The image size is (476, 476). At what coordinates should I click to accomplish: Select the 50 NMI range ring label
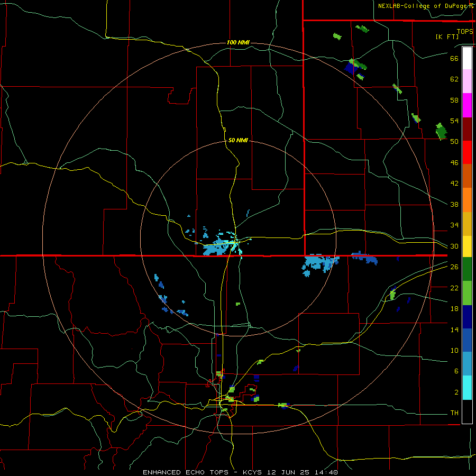[x=238, y=140]
